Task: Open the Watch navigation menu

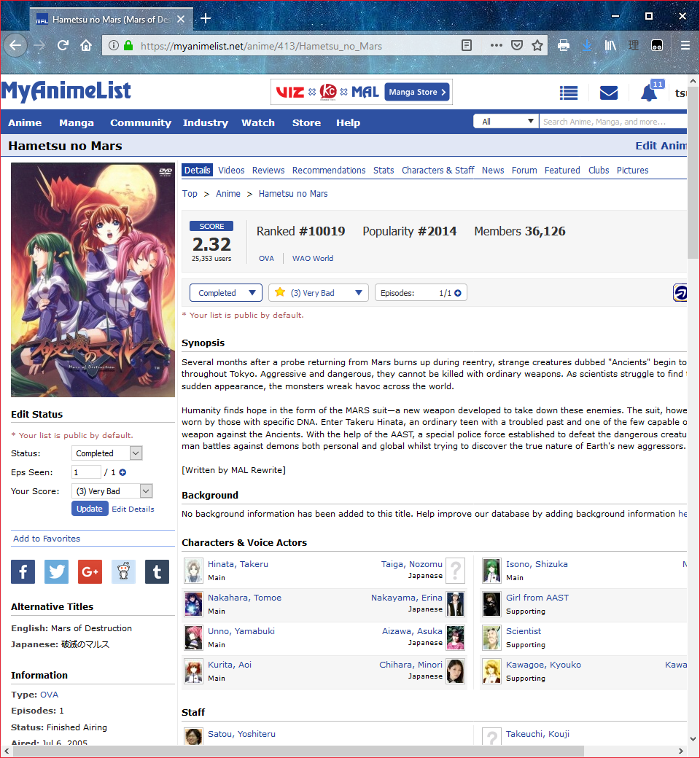Action: 258,122
